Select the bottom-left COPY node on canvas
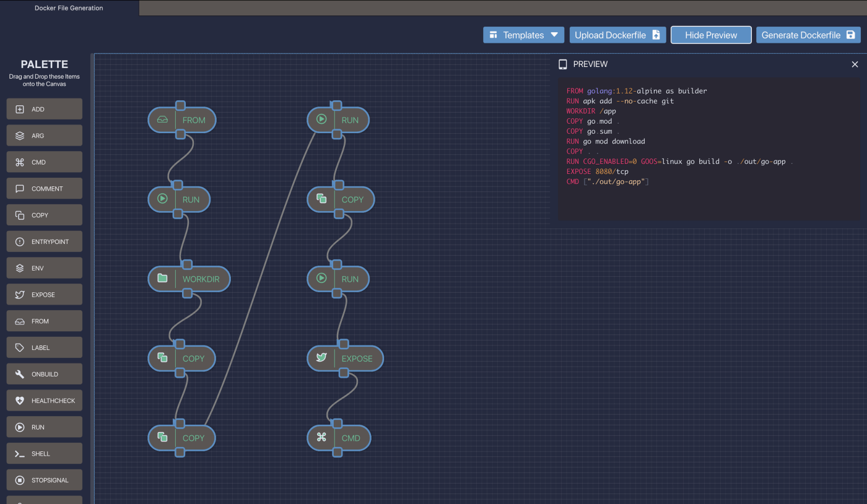Image resolution: width=867 pixels, height=504 pixels. 182,438
